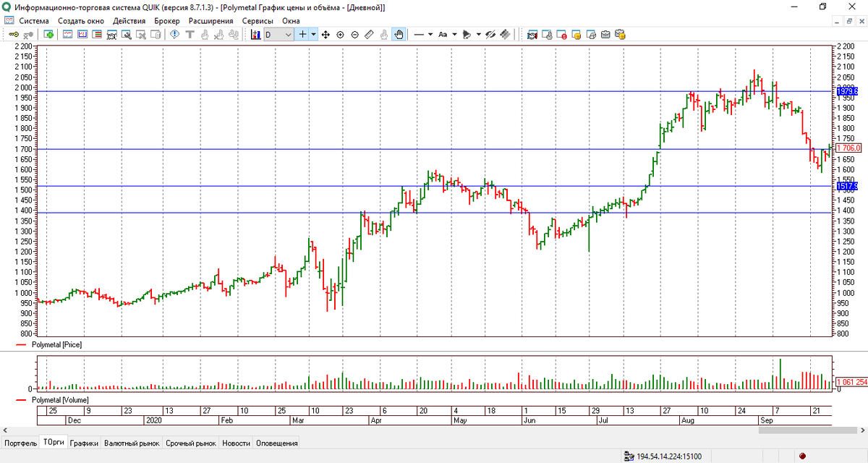Click the first blue chart window icon
The height and width of the screenshot is (463, 868).
click(67, 34)
